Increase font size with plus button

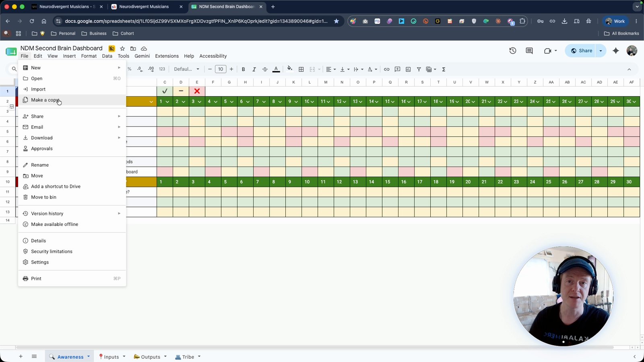pyautogui.click(x=231, y=69)
